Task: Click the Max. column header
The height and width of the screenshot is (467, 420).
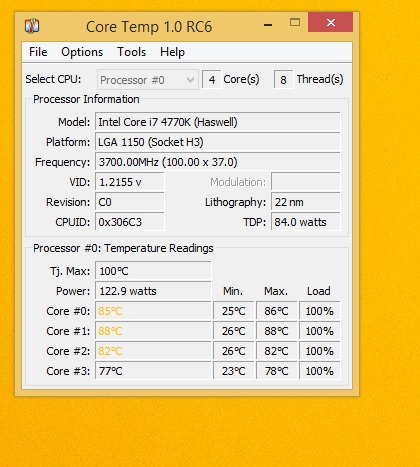Action: tap(276, 291)
